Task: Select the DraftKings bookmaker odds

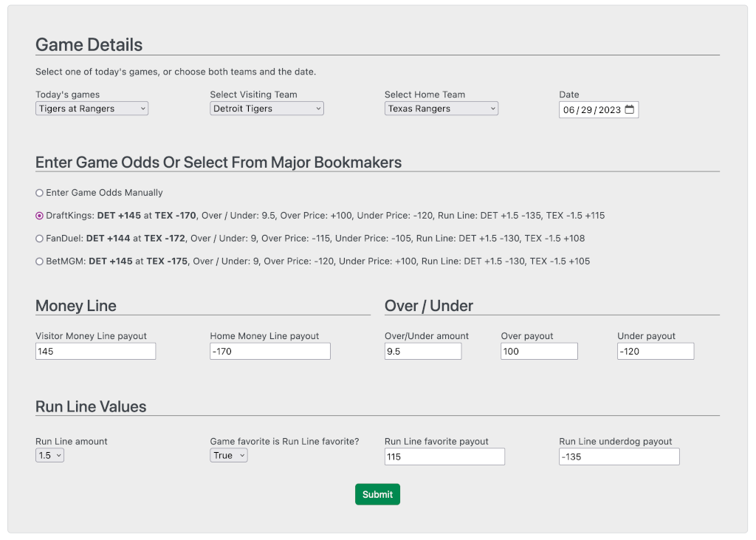Action: pos(38,215)
